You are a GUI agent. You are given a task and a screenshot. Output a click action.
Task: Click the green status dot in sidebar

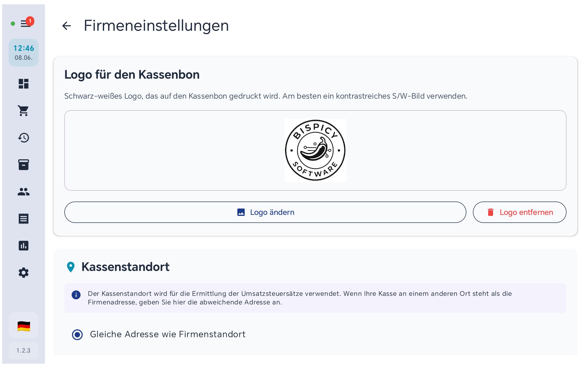coord(13,24)
